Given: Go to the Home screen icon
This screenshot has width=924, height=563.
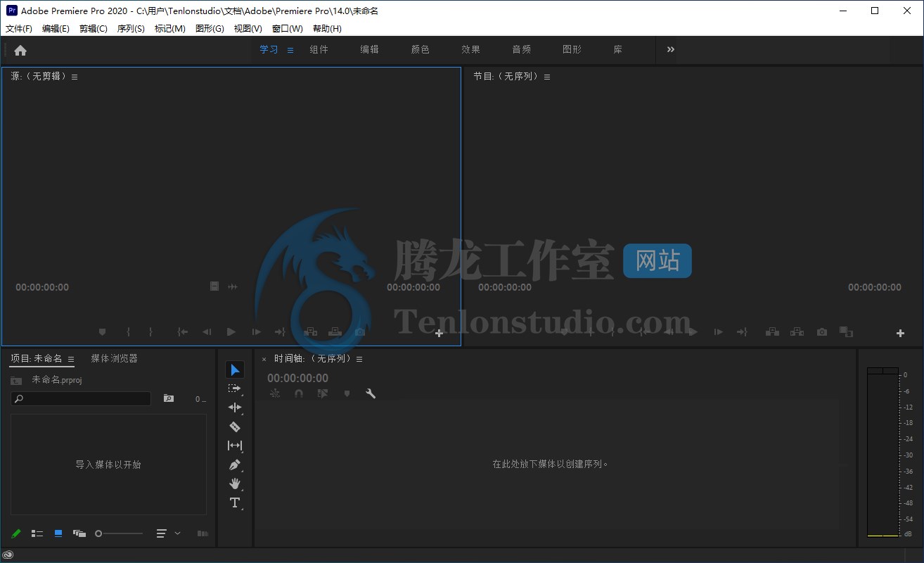Looking at the screenshot, I should coord(20,50).
